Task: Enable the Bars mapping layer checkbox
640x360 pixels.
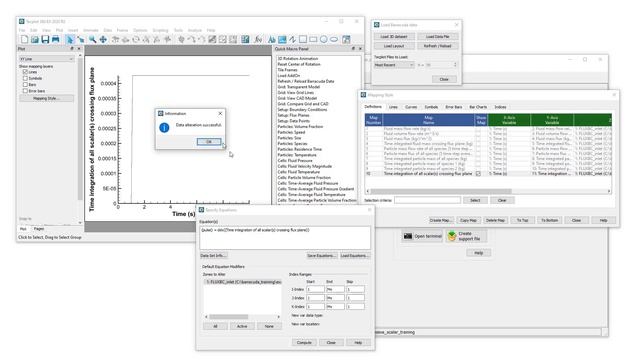Action: [x=25, y=84]
